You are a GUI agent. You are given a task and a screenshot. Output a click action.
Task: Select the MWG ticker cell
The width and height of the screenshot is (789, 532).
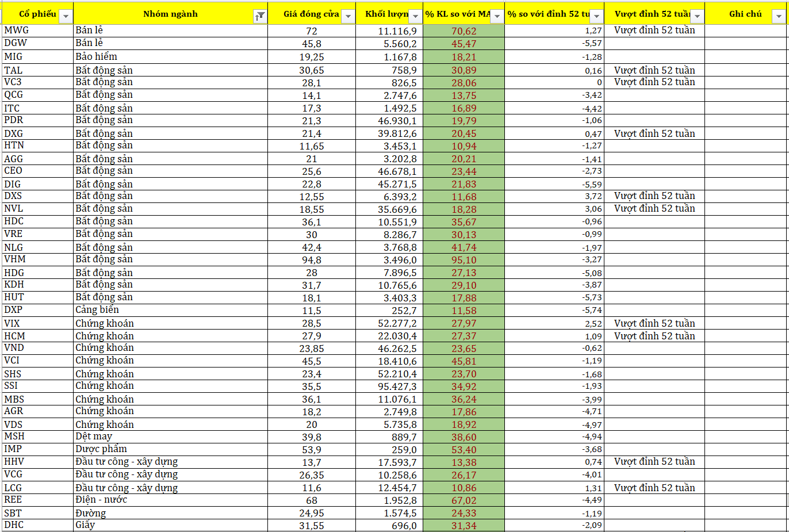click(x=37, y=30)
